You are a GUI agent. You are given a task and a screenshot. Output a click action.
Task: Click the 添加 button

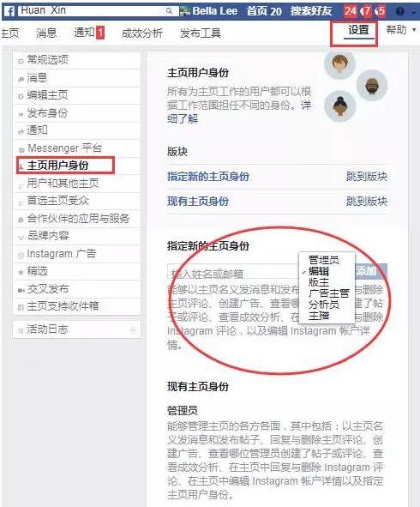click(x=369, y=271)
